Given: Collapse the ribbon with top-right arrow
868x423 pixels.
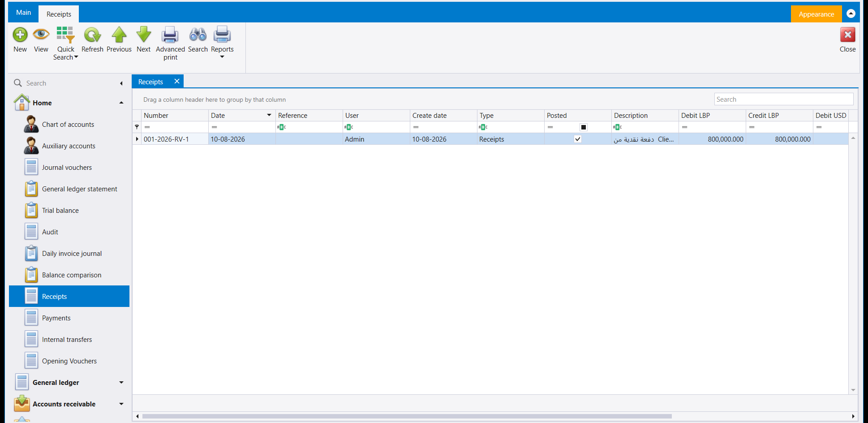Looking at the screenshot, I should [x=851, y=13].
